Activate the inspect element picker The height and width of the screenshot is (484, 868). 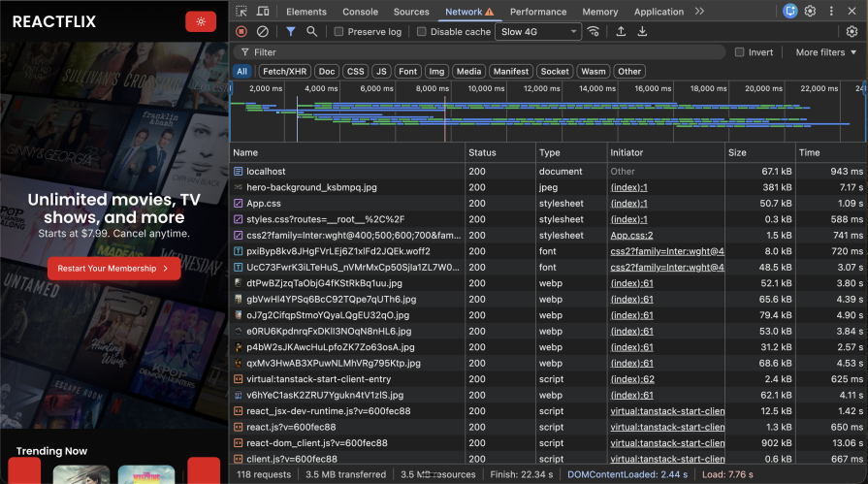click(x=241, y=12)
